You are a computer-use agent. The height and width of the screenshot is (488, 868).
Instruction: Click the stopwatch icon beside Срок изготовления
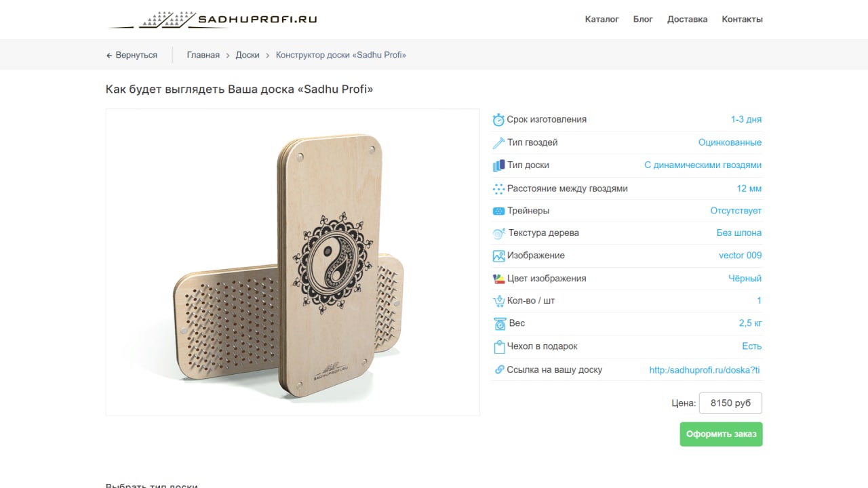(498, 120)
